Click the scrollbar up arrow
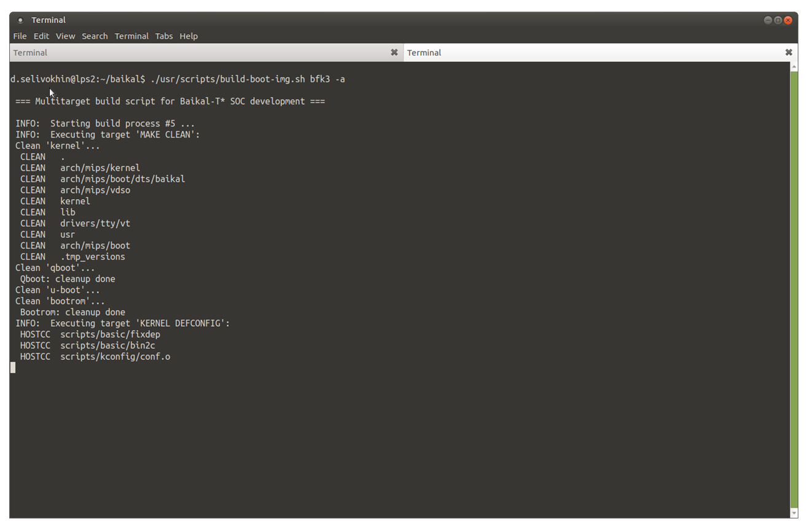Screen dimensions: 807x532 [x=793, y=66]
